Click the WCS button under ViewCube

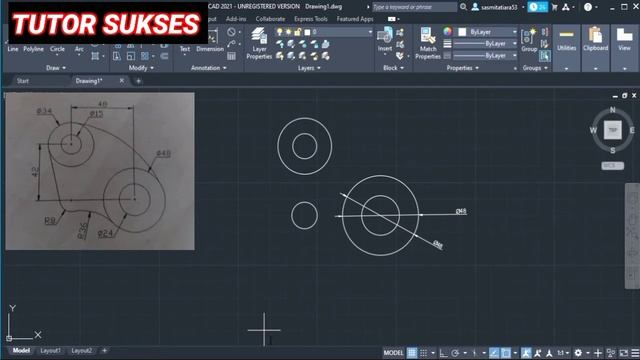pyautogui.click(x=612, y=166)
